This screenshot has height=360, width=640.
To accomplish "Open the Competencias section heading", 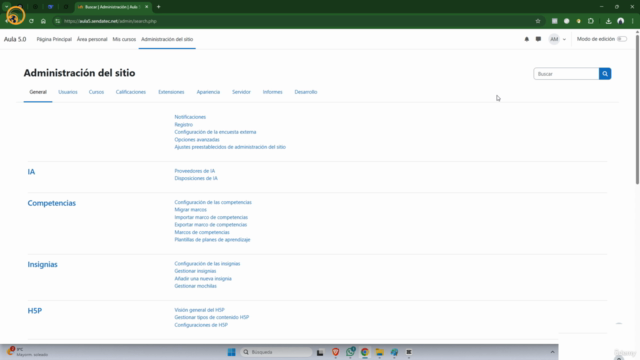I will [51, 203].
